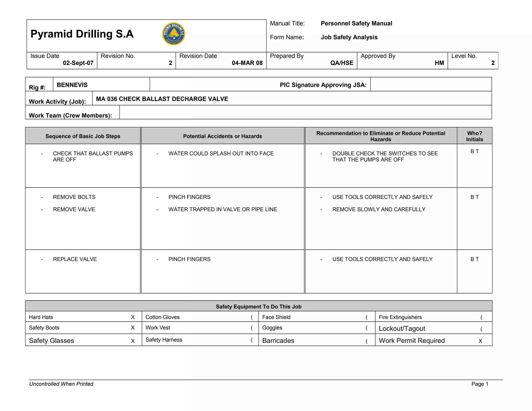Toggle the Safety Boots checkbox mark
This screenshot has width=532, height=411.
(133, 328)
